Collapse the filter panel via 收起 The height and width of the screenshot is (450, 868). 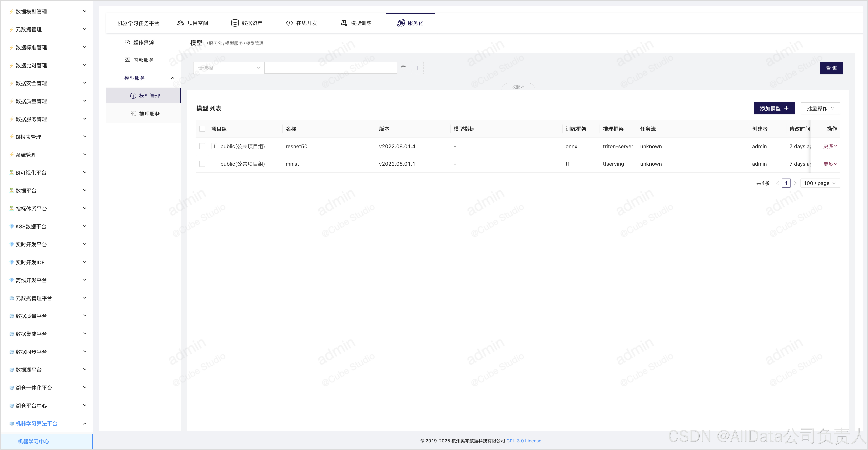point(518,87)
